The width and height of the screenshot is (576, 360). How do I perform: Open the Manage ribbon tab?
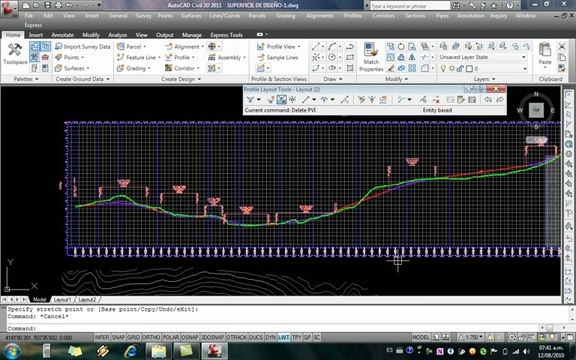[x=192, y=35]
